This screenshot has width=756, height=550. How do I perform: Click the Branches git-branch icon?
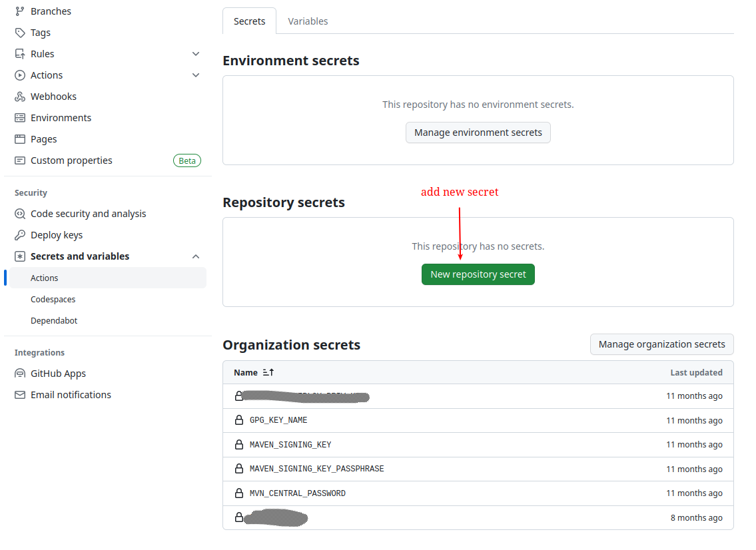point(20,11)
